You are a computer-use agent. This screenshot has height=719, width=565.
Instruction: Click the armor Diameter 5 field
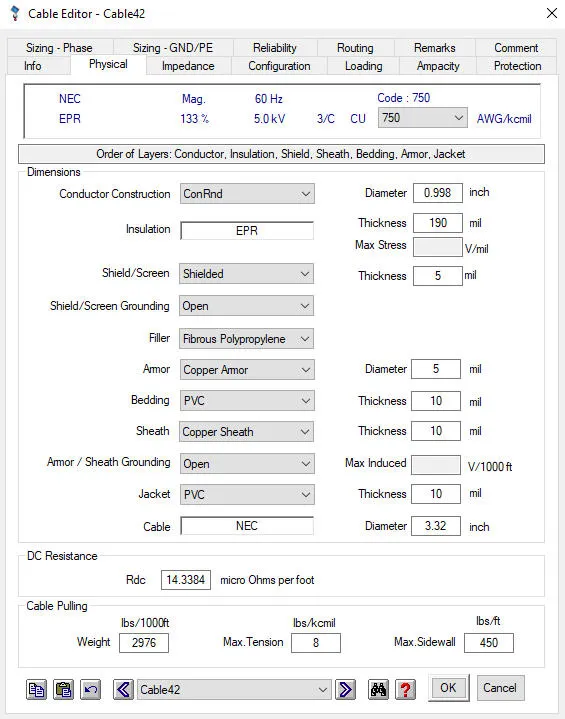(436, 369)
